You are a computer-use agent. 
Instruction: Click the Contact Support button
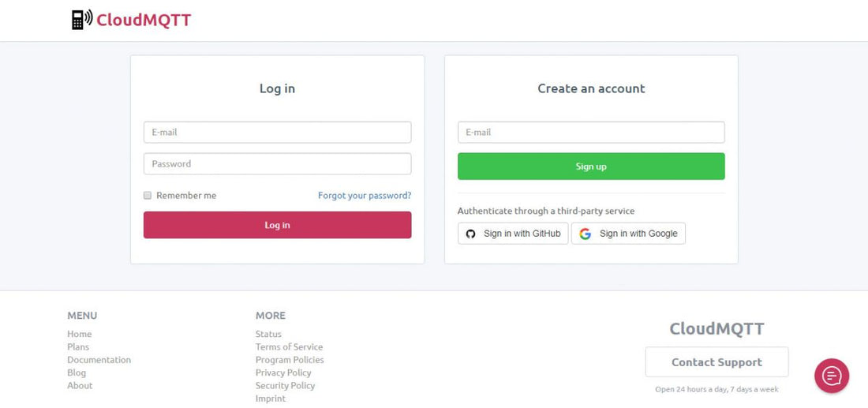(716, 362)
